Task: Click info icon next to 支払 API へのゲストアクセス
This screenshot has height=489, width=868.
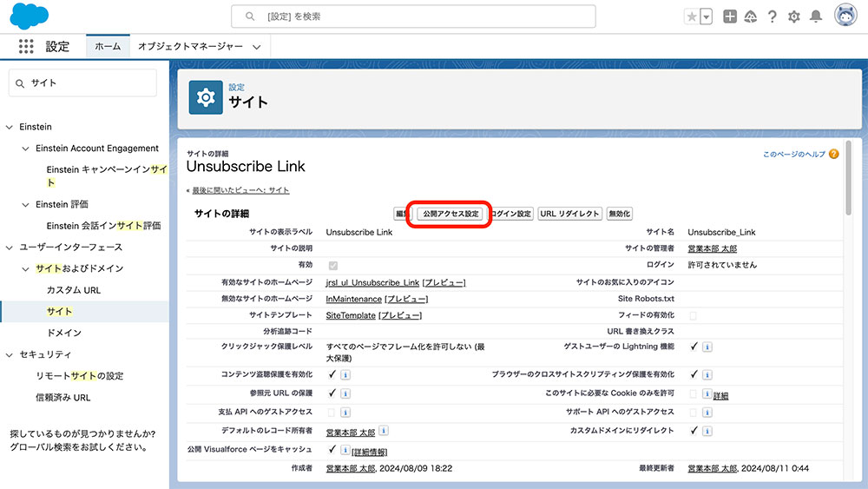Action: (x=345, y=413)
